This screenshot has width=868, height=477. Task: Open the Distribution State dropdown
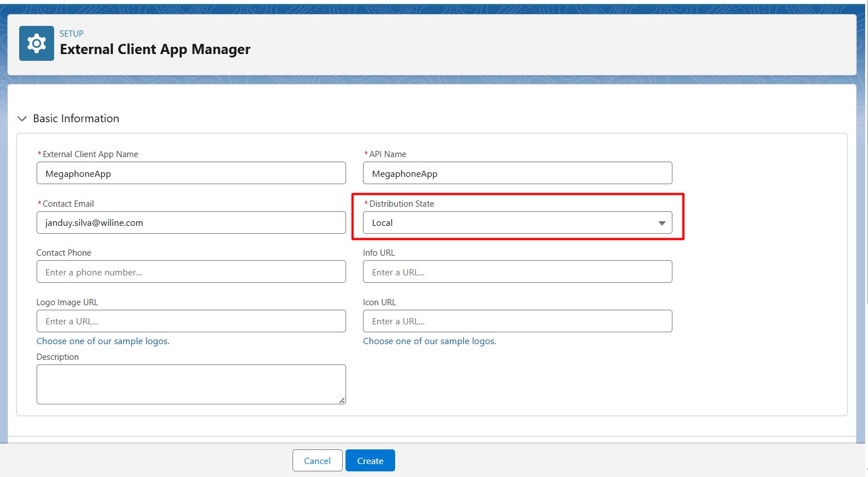click(517, 222)
